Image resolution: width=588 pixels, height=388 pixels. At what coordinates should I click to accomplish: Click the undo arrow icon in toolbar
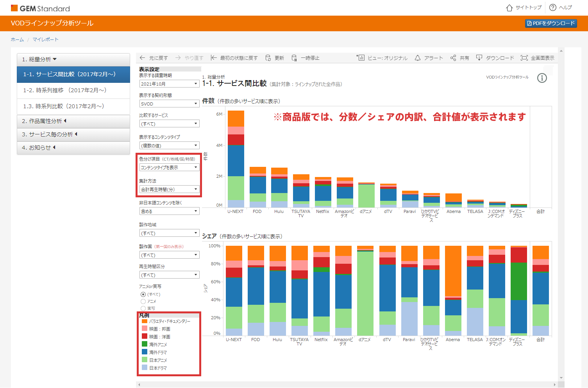143,58
